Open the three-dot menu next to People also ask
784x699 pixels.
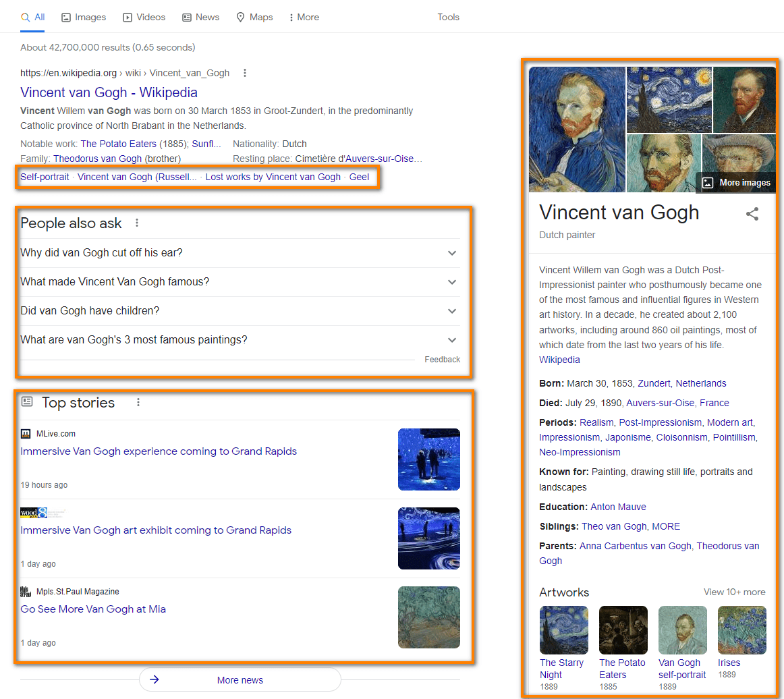(137, 223)
